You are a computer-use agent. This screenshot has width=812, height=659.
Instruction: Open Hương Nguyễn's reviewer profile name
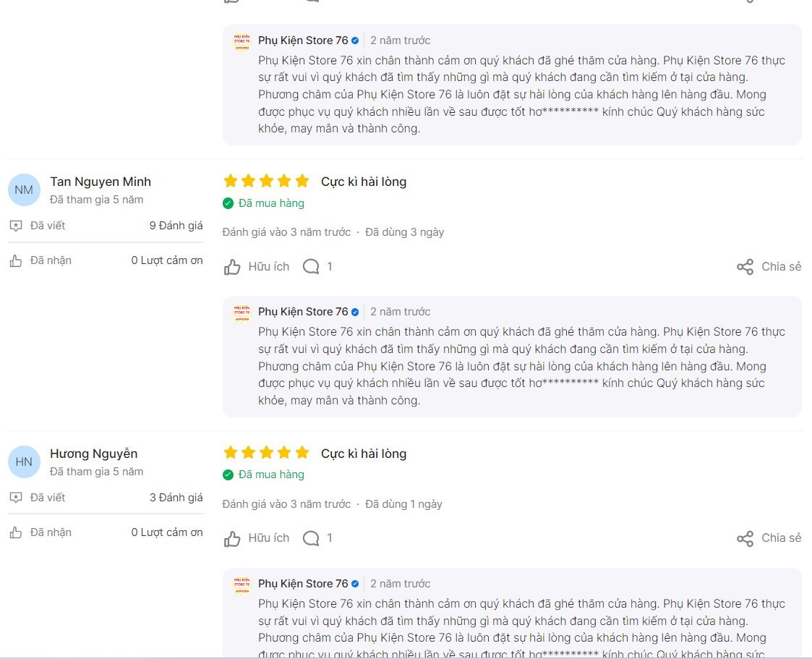(x=94, y=454)
